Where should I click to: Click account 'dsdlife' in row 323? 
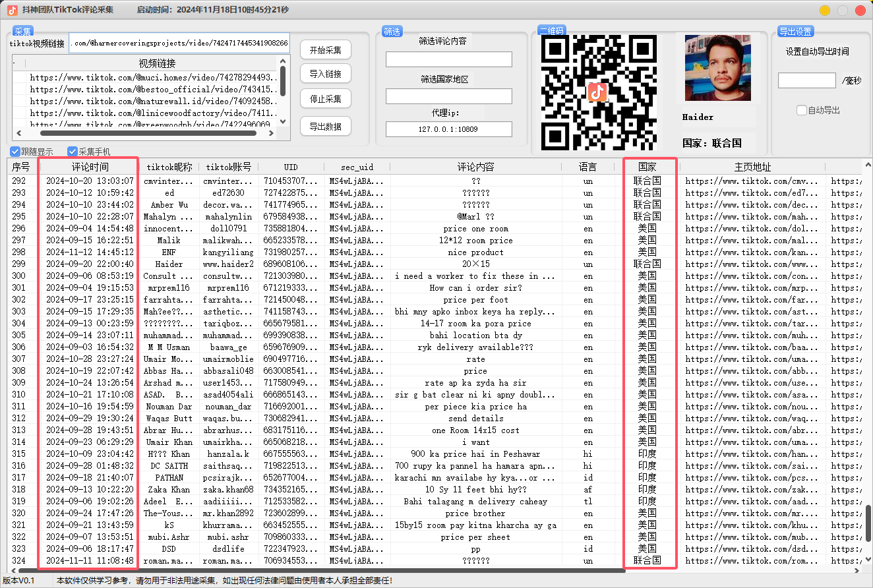click(229, 548)
